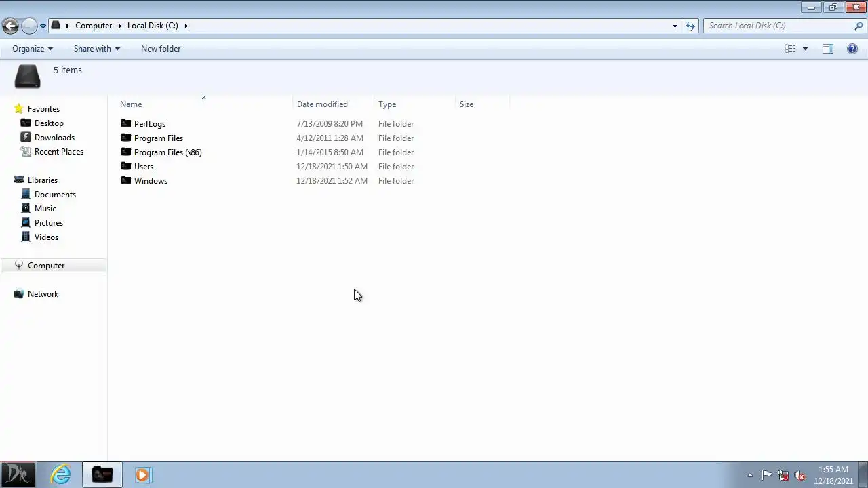Screen dimensions: 868x488
Task: Open Desktop under Favorites
Action: click(x=49, y=123)
